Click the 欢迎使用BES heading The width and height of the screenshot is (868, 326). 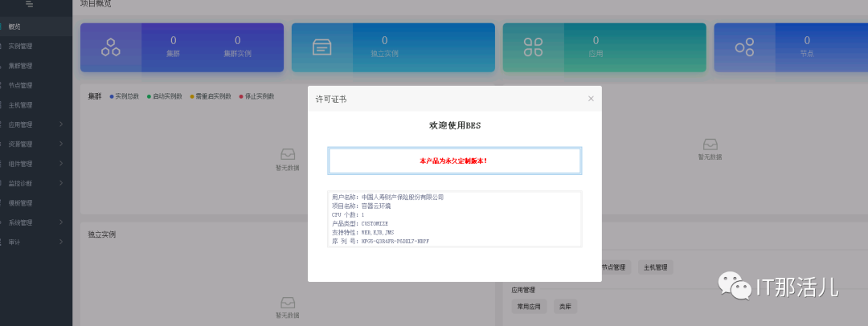point(455,125)
